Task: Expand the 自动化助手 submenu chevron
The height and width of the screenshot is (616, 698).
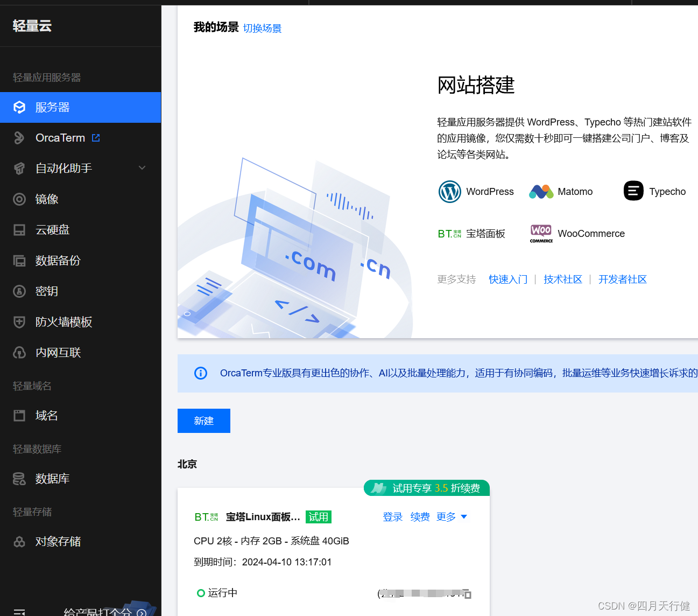Action: [x=142, y=168]
